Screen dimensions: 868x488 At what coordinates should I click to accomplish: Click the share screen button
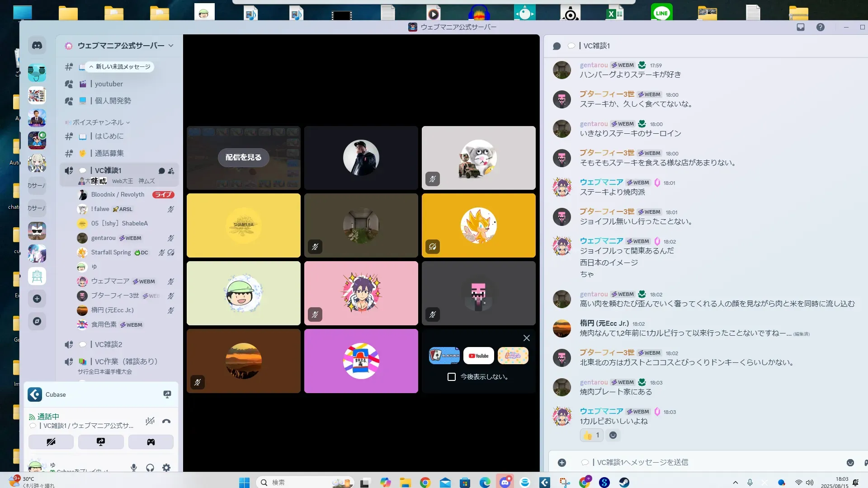point(101,442)
